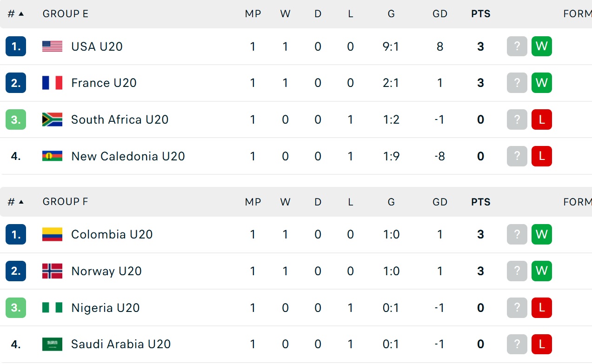Click USA U20 green W form badge
Screen dimensions: 592x364
[541, 46]
